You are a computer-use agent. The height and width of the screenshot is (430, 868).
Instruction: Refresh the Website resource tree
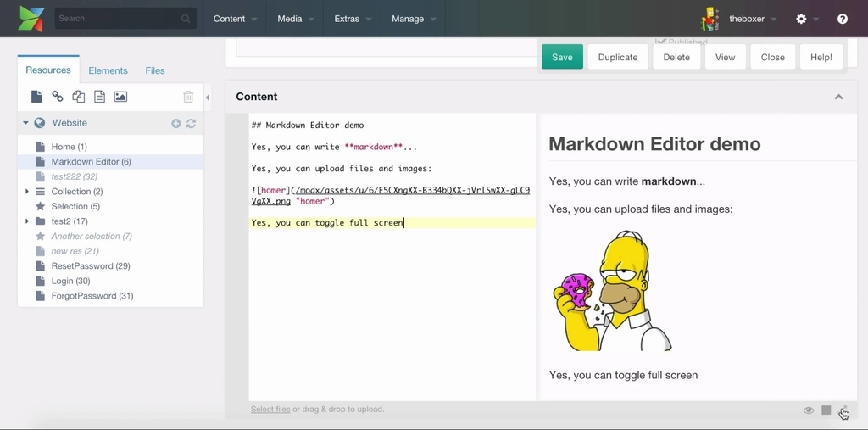191,124
